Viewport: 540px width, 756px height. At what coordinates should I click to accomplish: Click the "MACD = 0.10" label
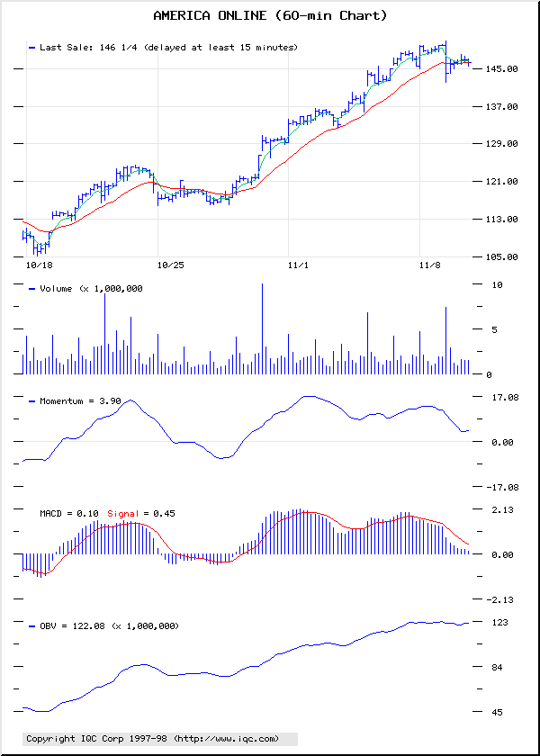[x=69, y=514]
